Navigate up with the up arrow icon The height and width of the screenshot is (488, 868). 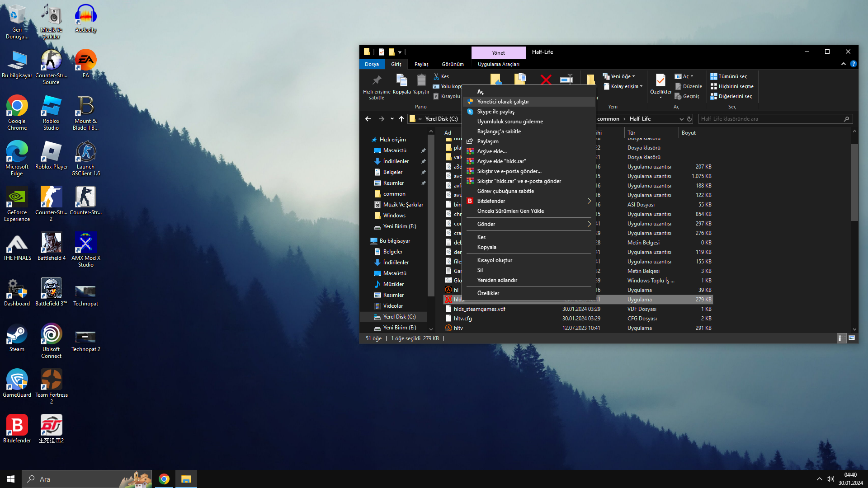pyautogui.click(x=401, y=119)
